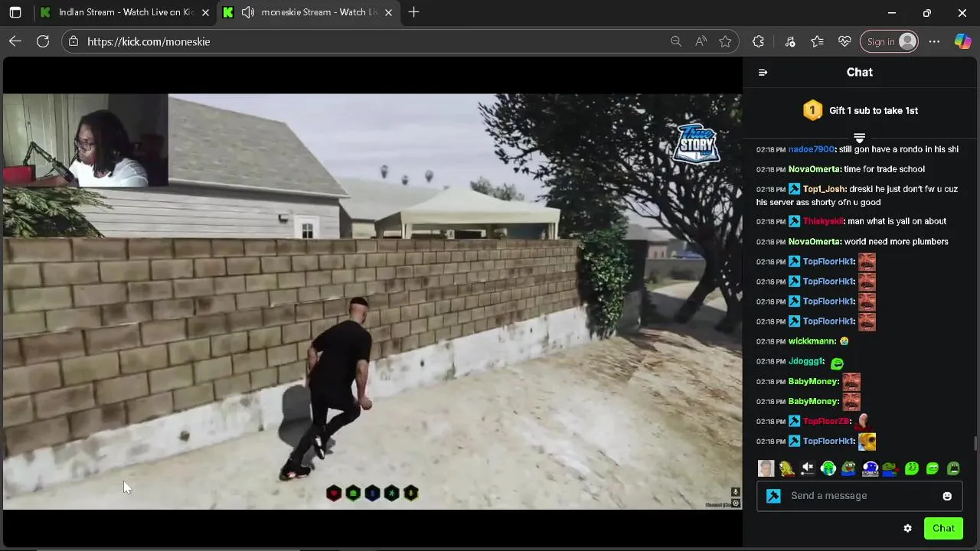980x551 pixels.
Task: Select the crying frog with headphones emote
Action: [x=828, y=468]
